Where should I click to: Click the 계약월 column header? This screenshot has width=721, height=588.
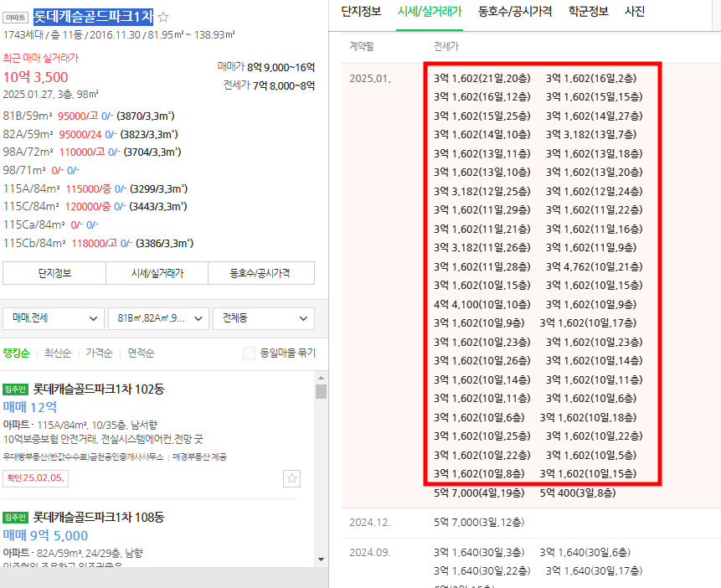click(362, 46)
